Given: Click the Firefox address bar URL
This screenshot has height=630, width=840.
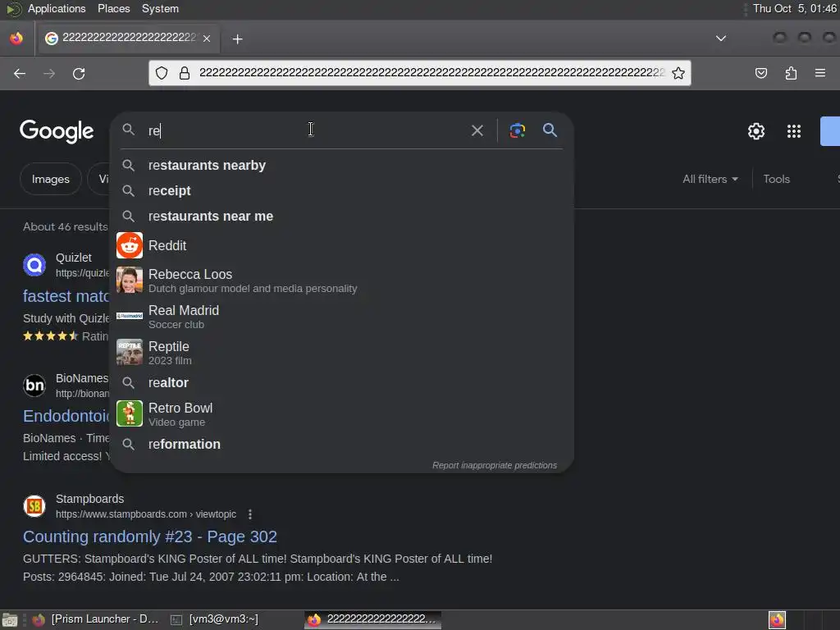Looking at the screenshot, I should [431, 73].
